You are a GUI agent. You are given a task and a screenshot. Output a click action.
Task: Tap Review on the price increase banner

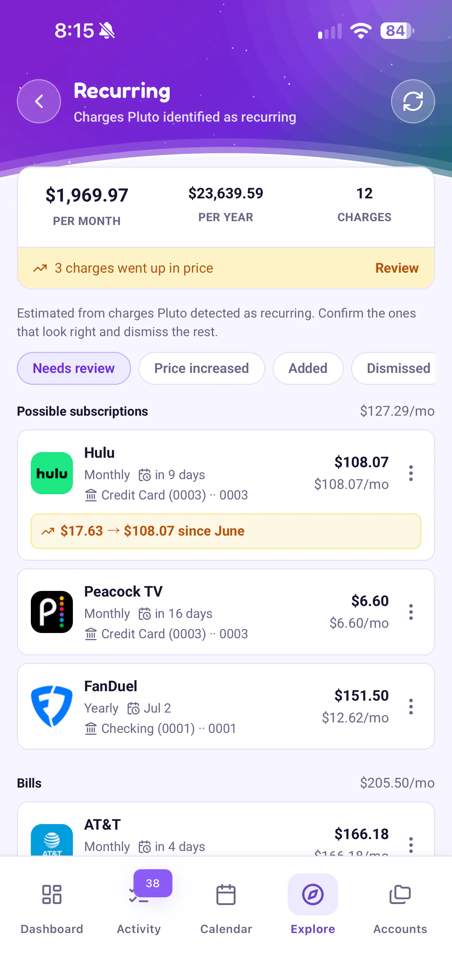[397, 268]
